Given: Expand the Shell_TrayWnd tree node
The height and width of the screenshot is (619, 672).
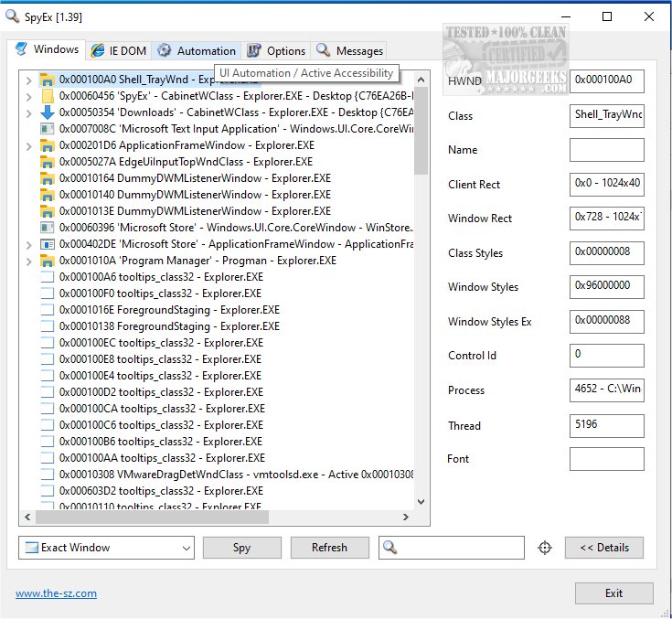Looking at the screenshot, I should pos(28,80).
